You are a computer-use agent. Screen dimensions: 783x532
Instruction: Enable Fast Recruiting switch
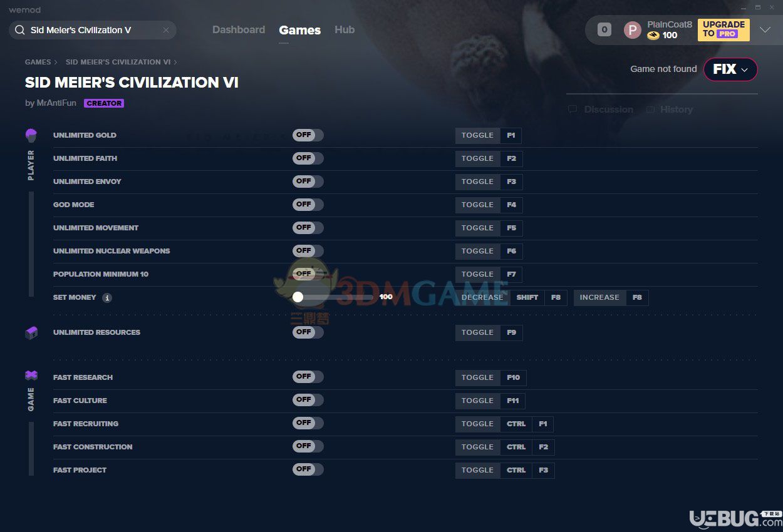(308, 423)
